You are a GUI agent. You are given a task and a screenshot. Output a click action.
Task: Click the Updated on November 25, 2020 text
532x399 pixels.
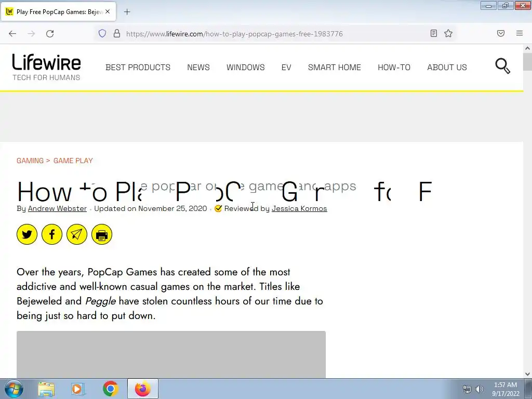(151, 208)
